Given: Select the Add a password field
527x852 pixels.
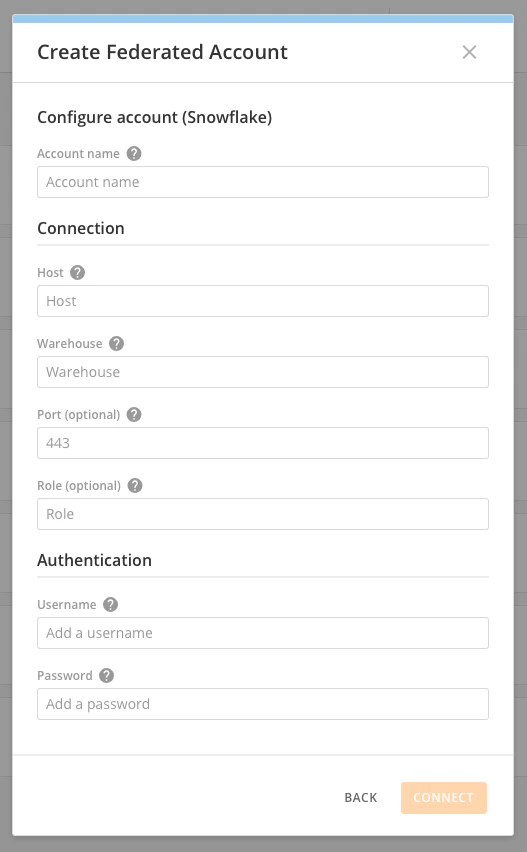Looking at the screenshot, I should (x=263, y=704).
